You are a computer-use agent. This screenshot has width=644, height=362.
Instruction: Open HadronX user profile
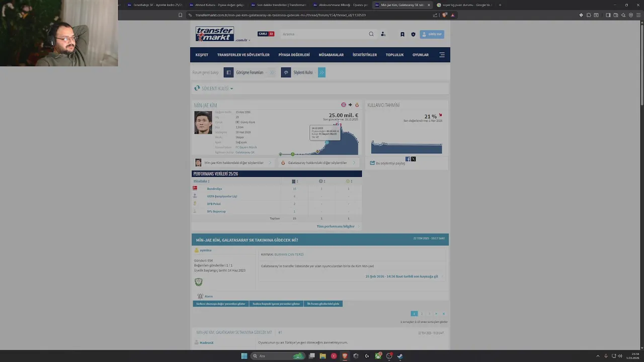(x=206, y=343)
